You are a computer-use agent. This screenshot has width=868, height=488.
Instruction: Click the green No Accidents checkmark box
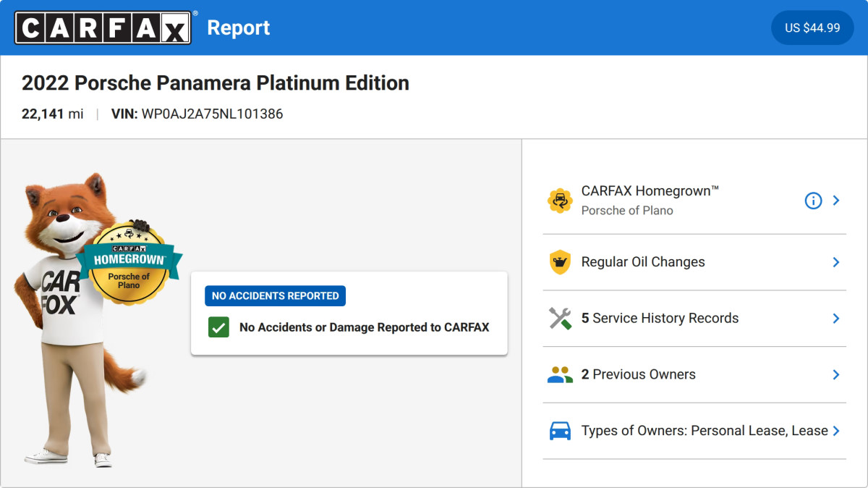pos(218,327)
